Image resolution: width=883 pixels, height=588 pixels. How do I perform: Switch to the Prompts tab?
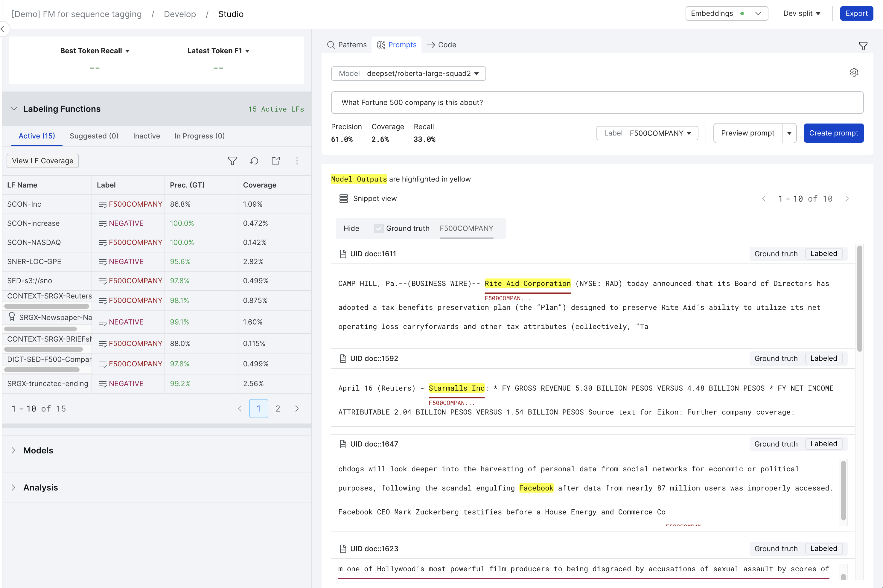click(396, 45)
